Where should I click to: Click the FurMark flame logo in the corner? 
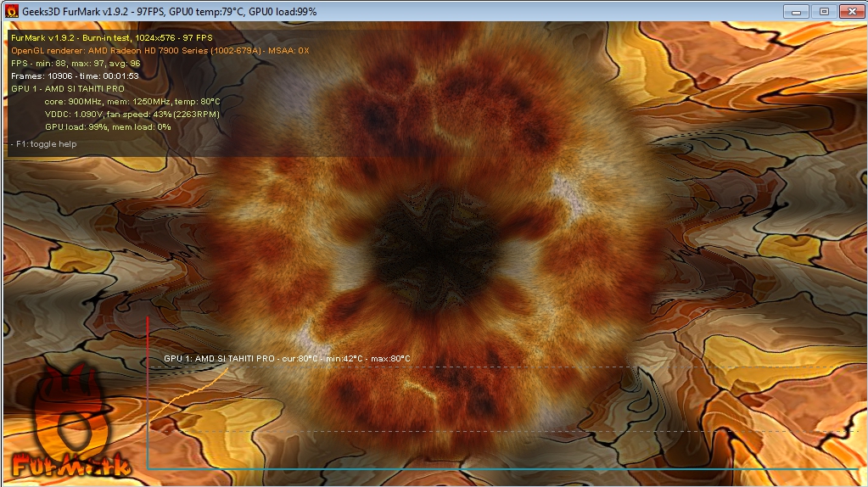[x=70, y=422]
